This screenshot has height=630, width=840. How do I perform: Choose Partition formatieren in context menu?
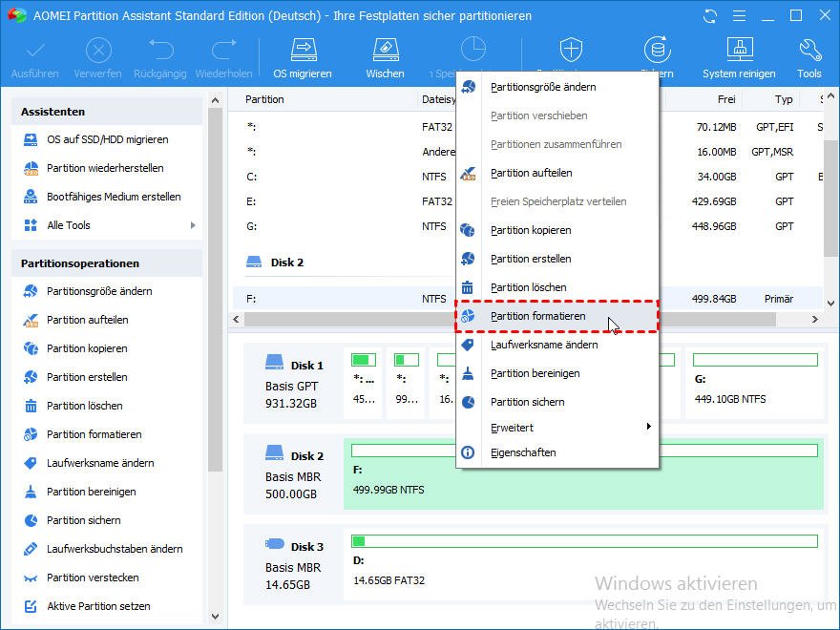557,317
